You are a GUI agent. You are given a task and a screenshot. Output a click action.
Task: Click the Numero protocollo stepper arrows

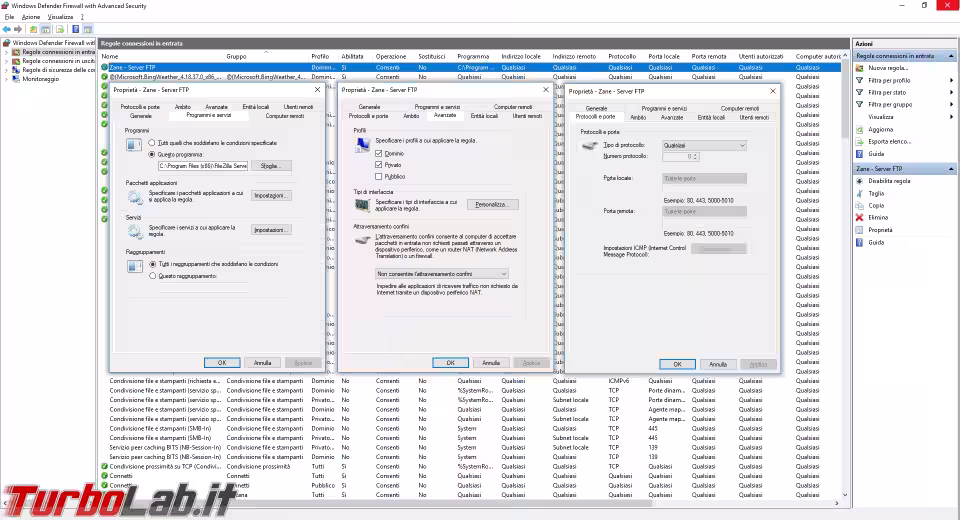click(x=695, y=157)
